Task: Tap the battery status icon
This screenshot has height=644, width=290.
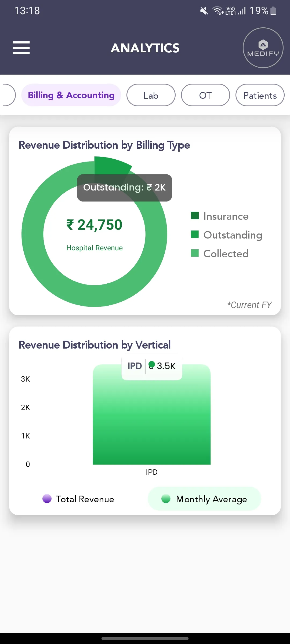Action: tap(273, 11)
